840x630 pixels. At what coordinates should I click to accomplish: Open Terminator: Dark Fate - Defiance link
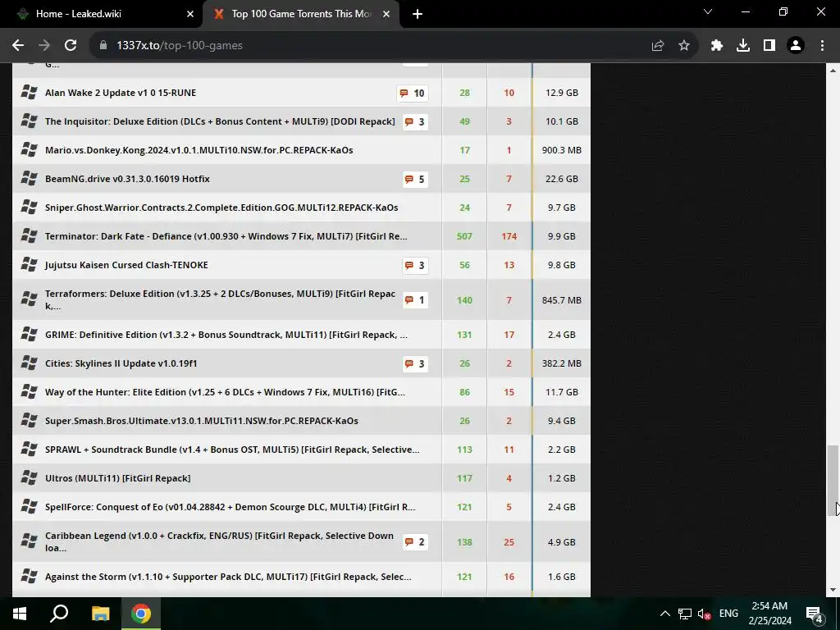(226, 236)
